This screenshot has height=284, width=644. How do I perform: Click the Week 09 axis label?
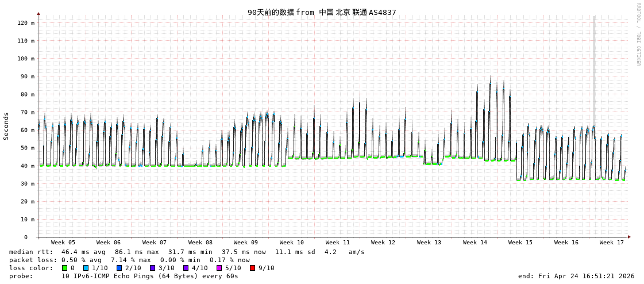pos(246,243)
